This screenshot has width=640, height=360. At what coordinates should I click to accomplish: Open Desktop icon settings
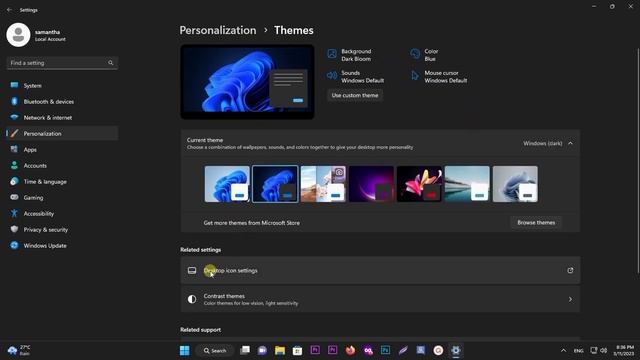[380, 270]
